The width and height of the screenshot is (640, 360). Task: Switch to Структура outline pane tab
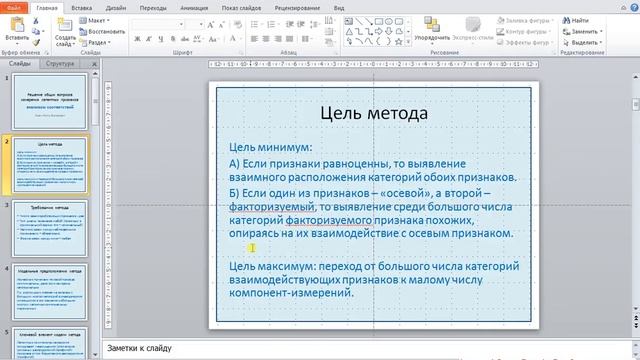click(x=60, y=64)
